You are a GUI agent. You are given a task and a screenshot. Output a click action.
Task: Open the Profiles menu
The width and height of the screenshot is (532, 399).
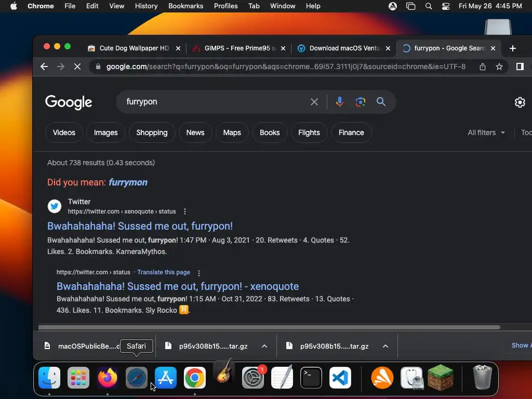(x=225, y=6)
